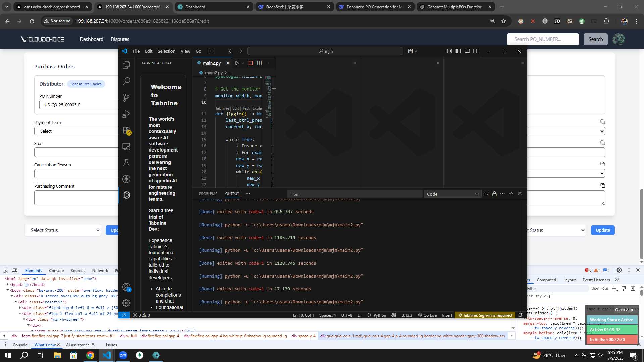The image size is (644, 362).
Task: Open Copilot chat icon in title bar
Action: click(x=410, y=51)
